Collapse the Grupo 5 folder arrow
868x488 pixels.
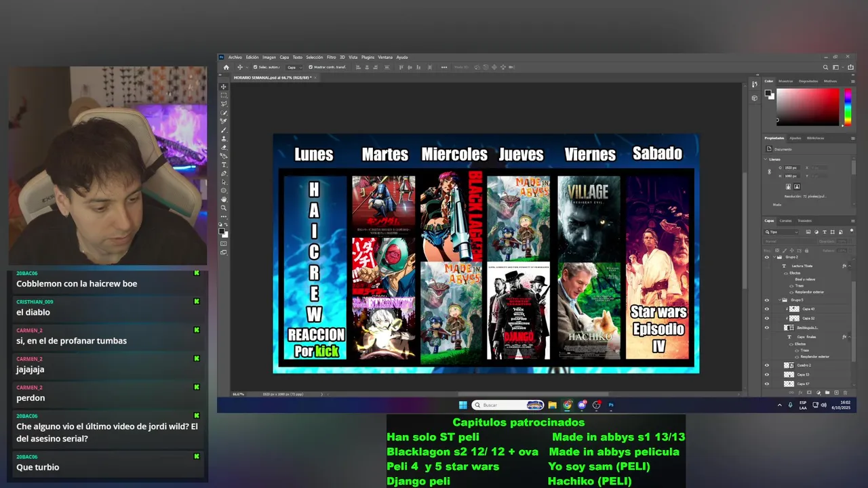779,300
